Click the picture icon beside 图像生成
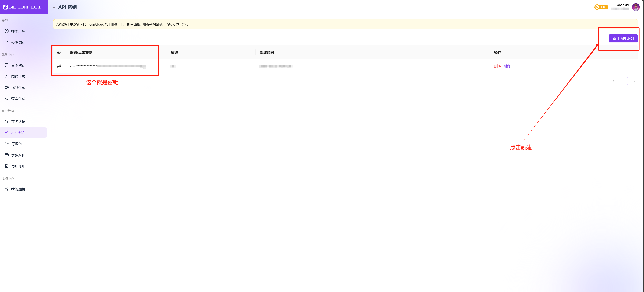The width and height of the screenshot is (644, 292). point(7,76)
